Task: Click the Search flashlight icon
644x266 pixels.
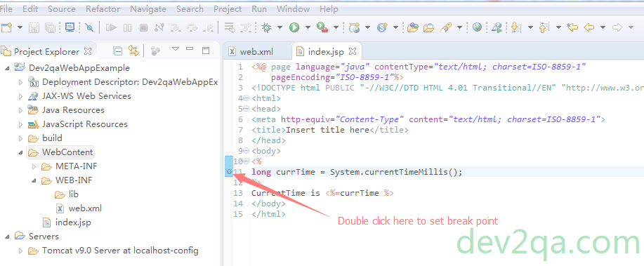Action: pos(446,27)
